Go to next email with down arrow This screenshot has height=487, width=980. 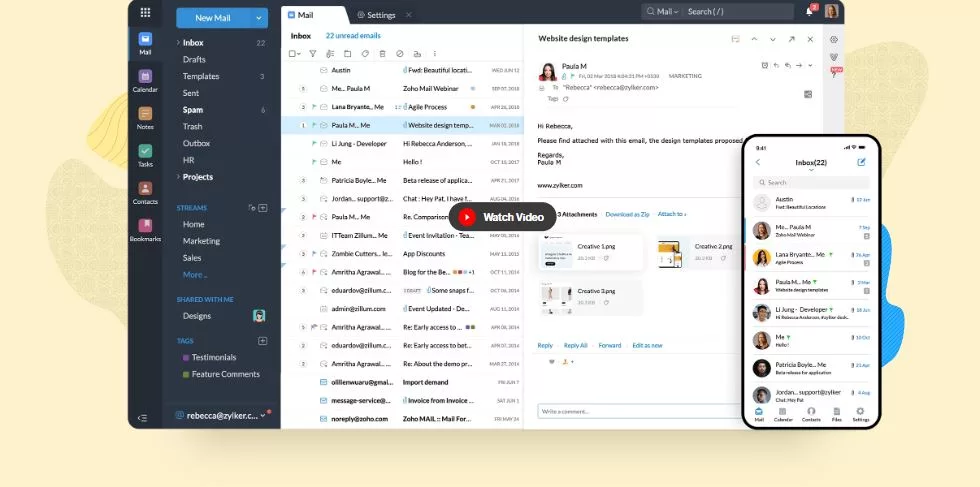click(x=773, y=39)
